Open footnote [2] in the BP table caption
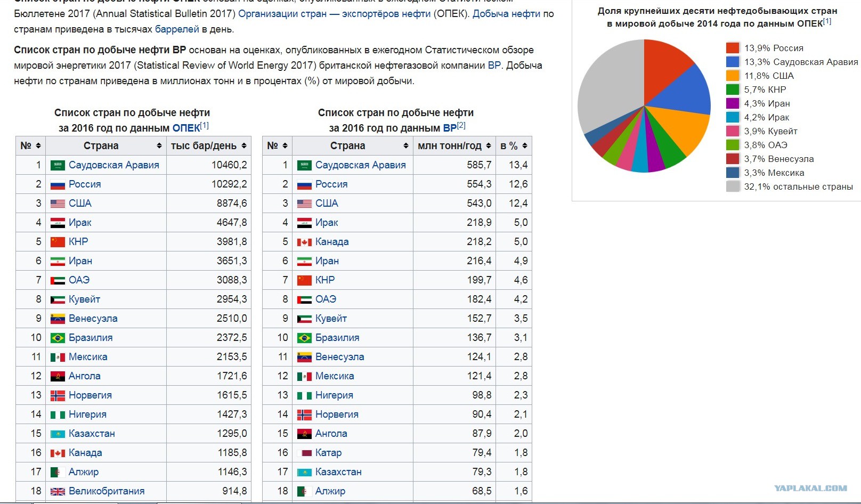The width and height of the screenshot is (861, 504). pyautogui.click(x=461, y=126)
